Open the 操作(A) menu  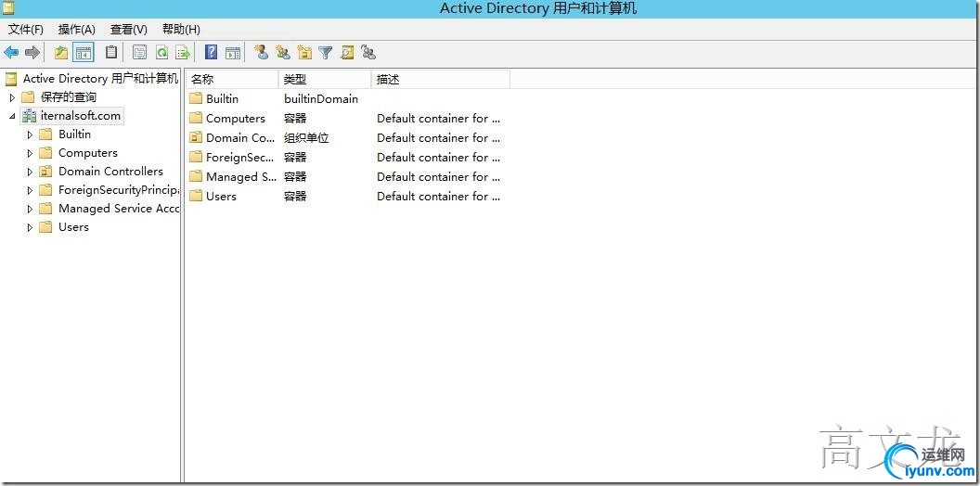(76, 30)
